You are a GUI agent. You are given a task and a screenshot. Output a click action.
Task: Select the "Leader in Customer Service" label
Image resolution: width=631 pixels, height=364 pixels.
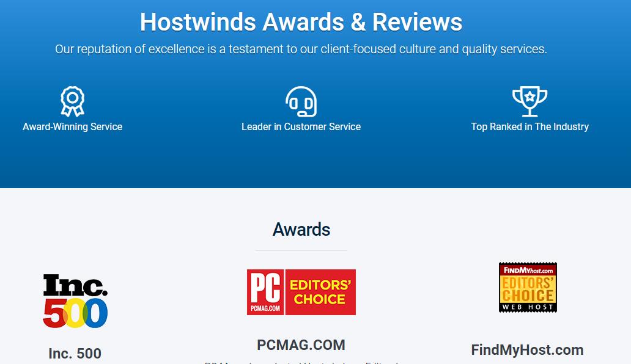301,126
